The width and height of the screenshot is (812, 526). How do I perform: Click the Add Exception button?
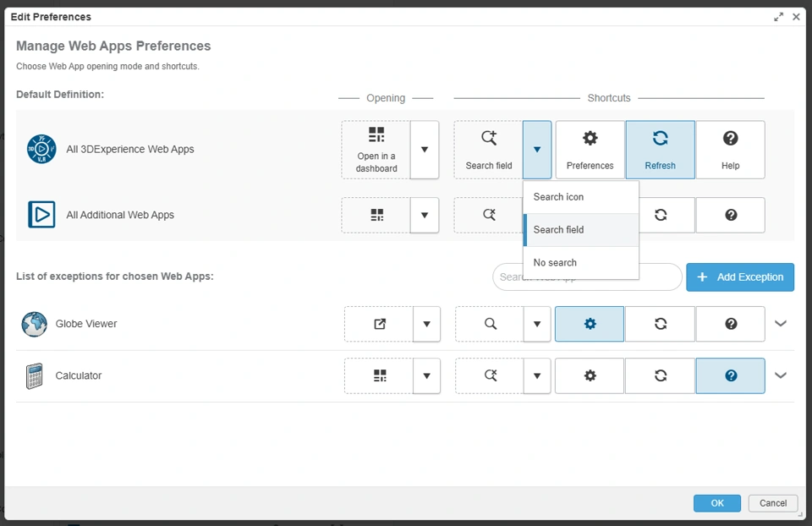coord(740,277)
